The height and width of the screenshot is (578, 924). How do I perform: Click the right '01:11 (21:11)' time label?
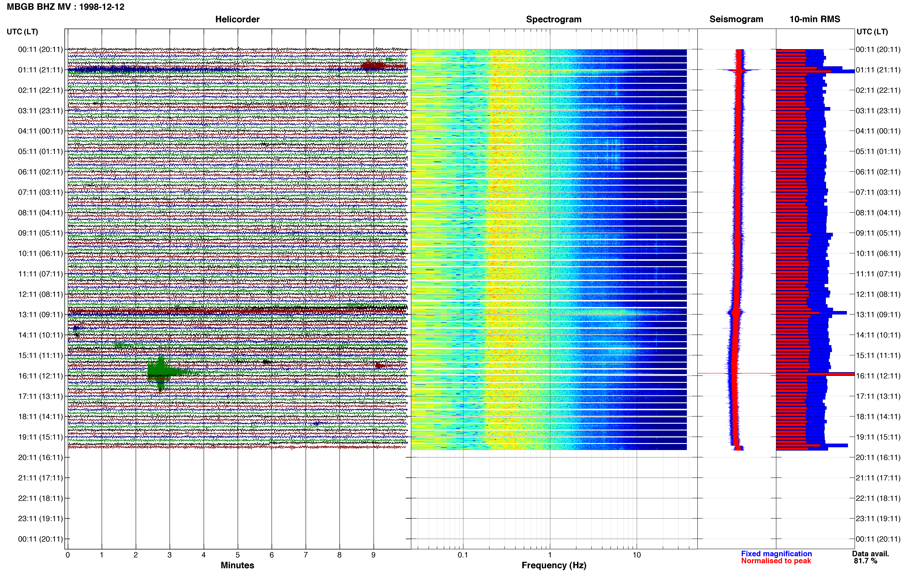(x=878, y=70)
